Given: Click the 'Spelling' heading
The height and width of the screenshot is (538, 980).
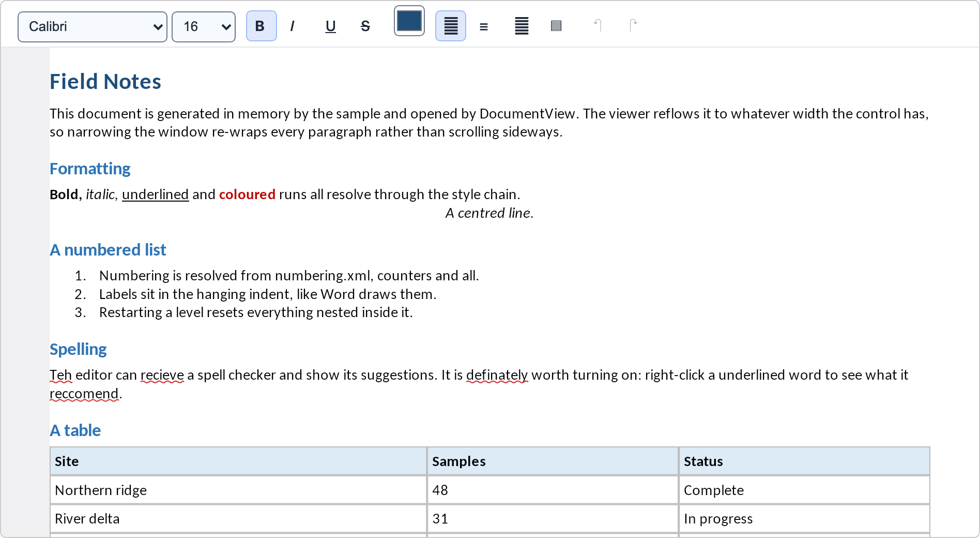Looking at the screenshot, I should click(78, 350).
